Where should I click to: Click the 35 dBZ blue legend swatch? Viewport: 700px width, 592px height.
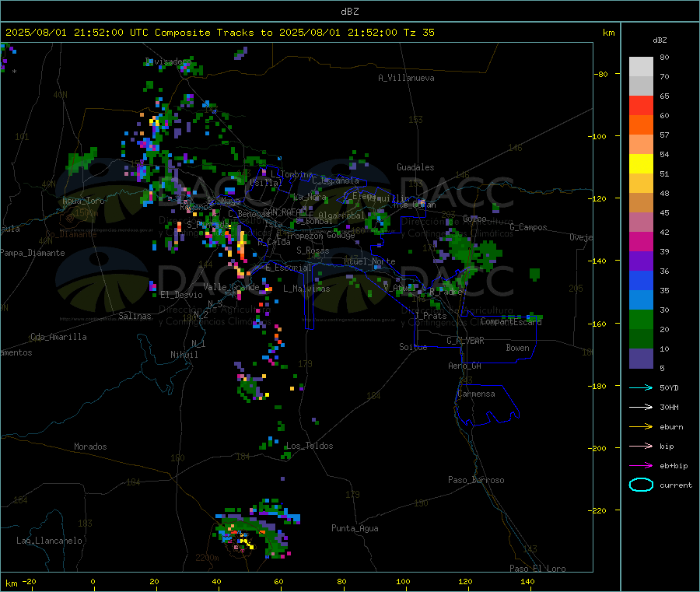click(641, 280)
